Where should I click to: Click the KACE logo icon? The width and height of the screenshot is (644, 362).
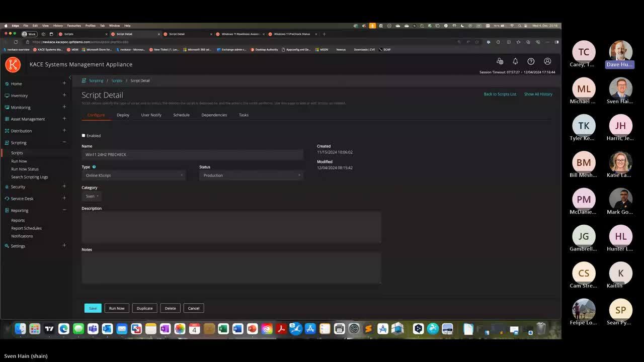[13, 64]
